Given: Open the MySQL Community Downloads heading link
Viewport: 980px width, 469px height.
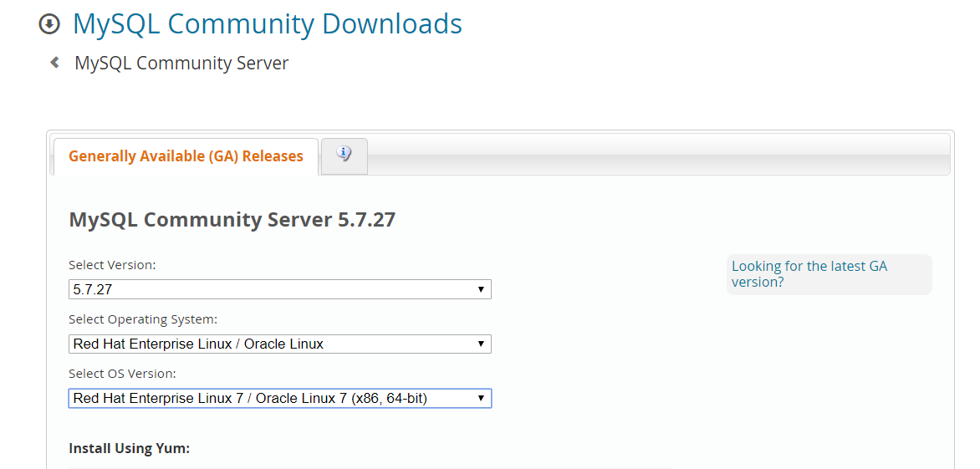Looking at the screenshot, I should click(268, 23).
